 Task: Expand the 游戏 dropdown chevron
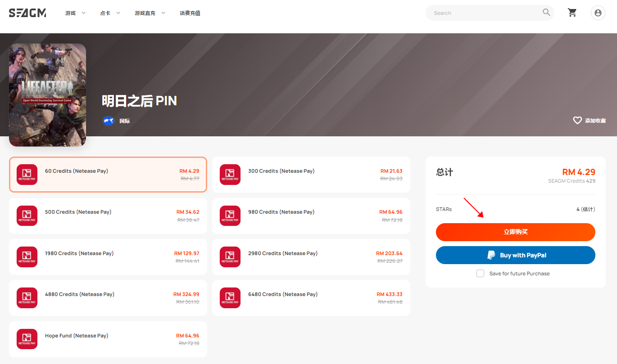[x=83, y=13]
